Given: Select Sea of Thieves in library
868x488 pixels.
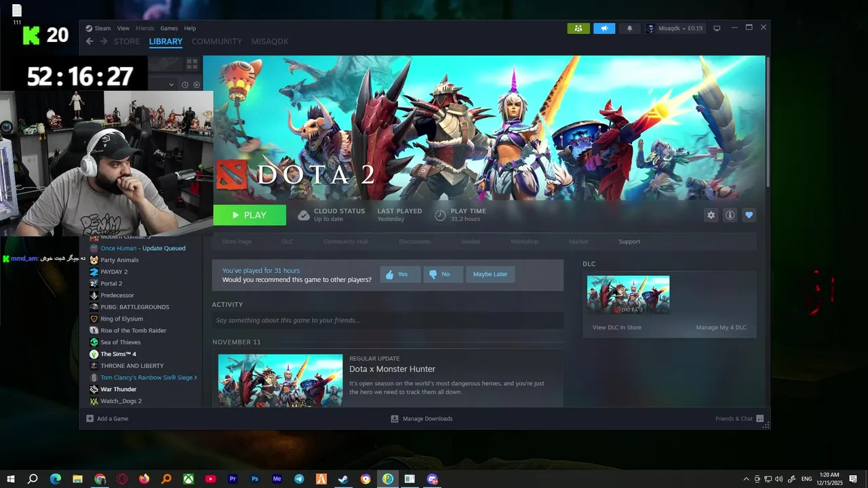Looking at the screenshot, I should tap(121, 342).
